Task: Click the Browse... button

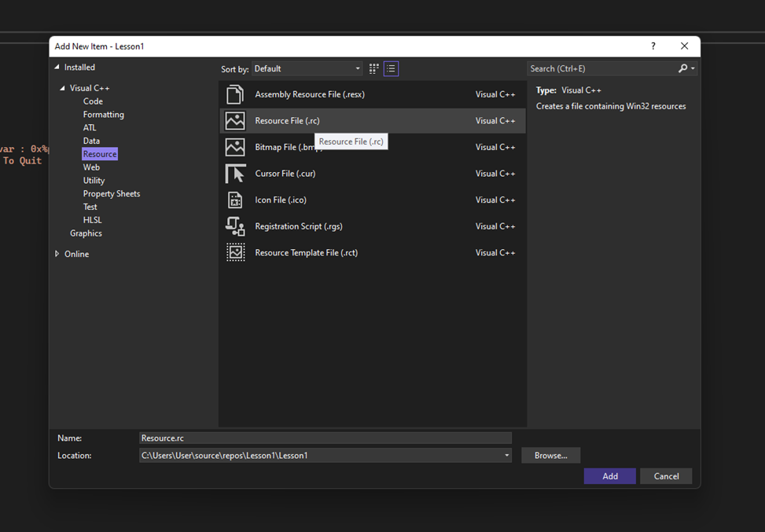Action: point(550,456)
